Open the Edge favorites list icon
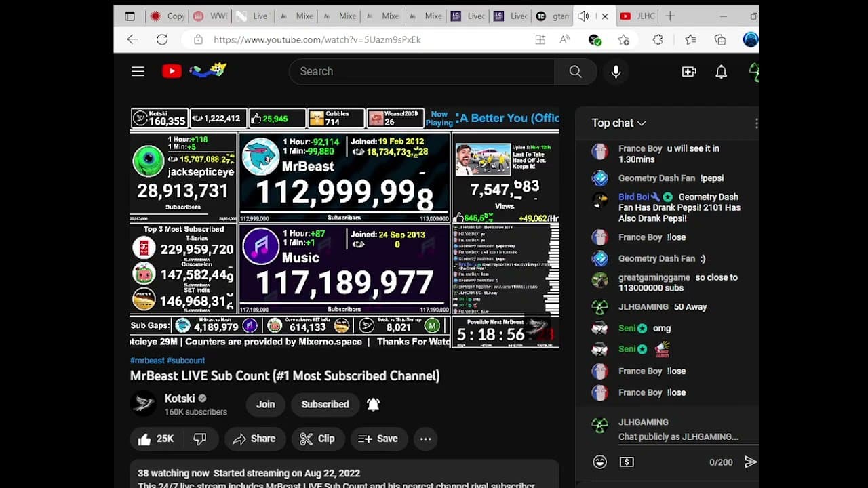The height and width of the screenshot is (488, 868). point(690,39)
